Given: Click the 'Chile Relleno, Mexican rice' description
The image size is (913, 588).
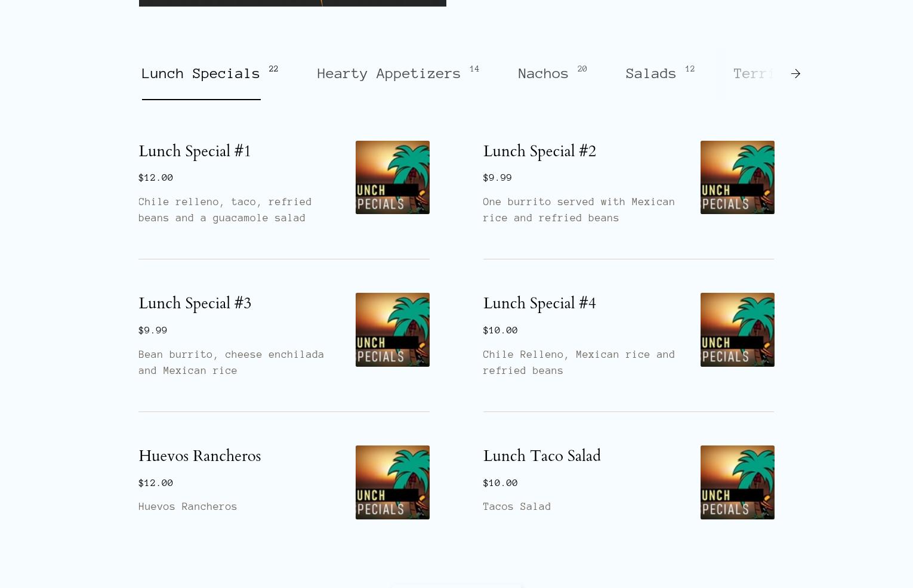Looking at the screenshot, I should click(579, 363).
